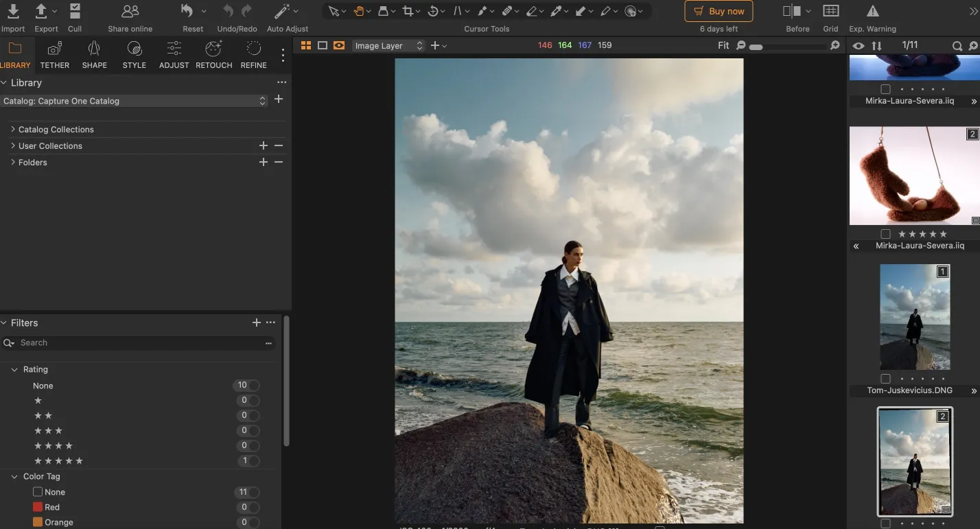
Task: Collapse the Rating filter section
Action: 14,369
